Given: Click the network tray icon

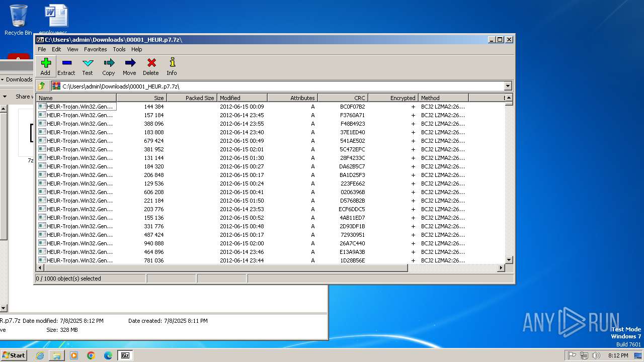Looking at the screenshot, I should click(x=584, y=355).
